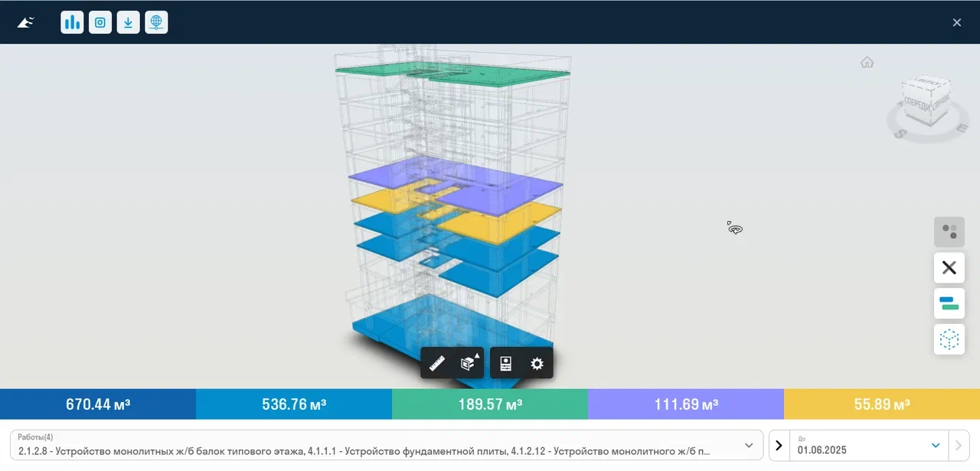
Task: Toggle the wireframe ghost cube mode
Action: [x=949, y=339]
